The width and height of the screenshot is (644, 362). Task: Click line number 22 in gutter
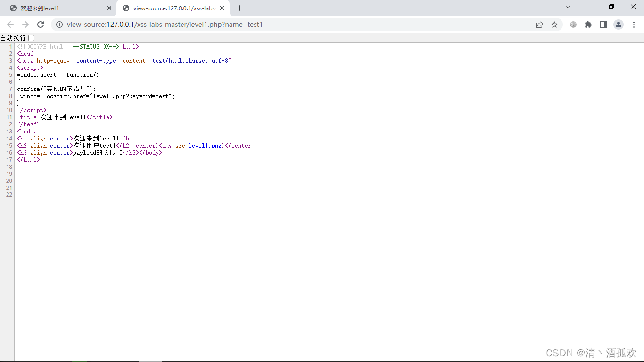(x=9, y=195)
